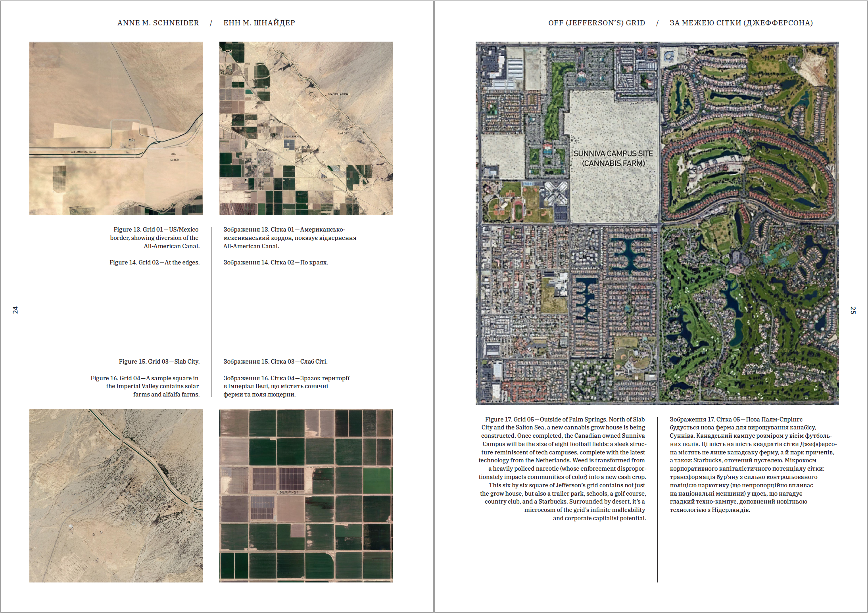Click the ANNE M. SCHNEIDER header text

pos(158,23)
